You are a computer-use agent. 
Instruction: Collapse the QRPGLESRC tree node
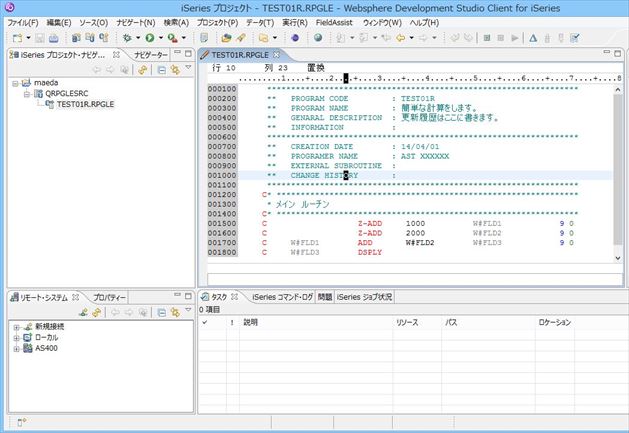(x=26, y=94)
